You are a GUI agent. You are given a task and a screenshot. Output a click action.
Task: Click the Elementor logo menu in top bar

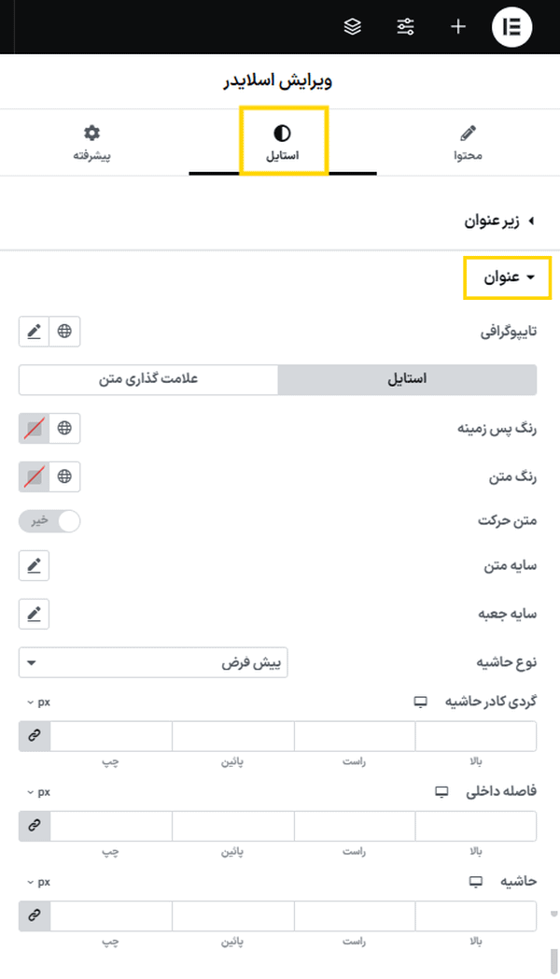click(511, 26)
